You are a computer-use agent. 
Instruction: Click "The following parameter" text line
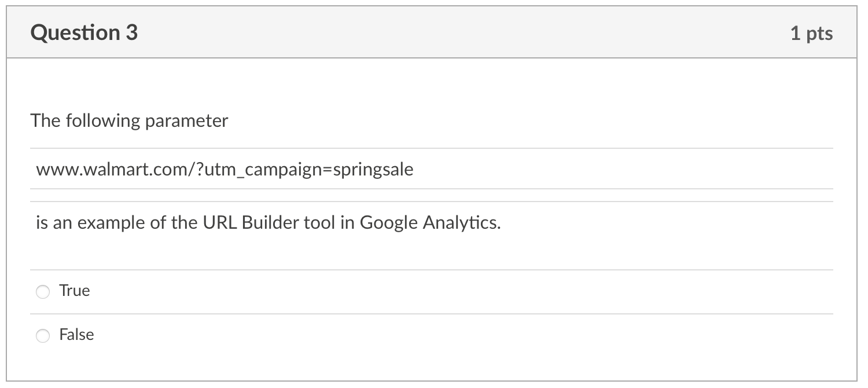130,121
